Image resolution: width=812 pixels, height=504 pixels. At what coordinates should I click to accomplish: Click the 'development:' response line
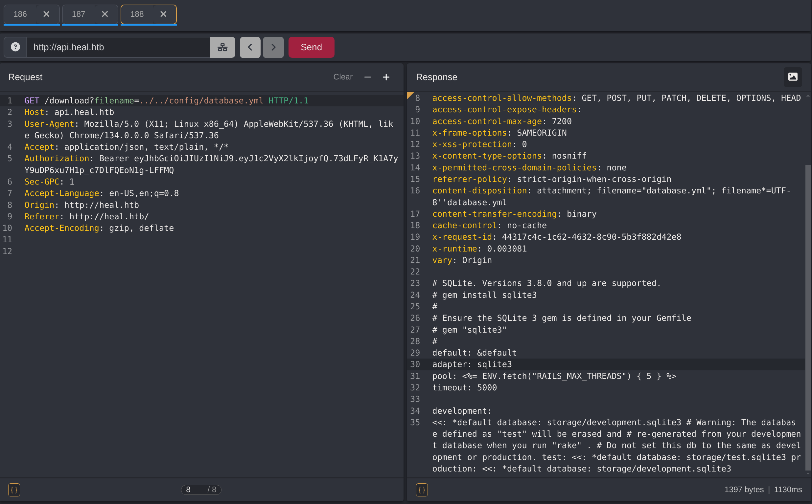462,411
